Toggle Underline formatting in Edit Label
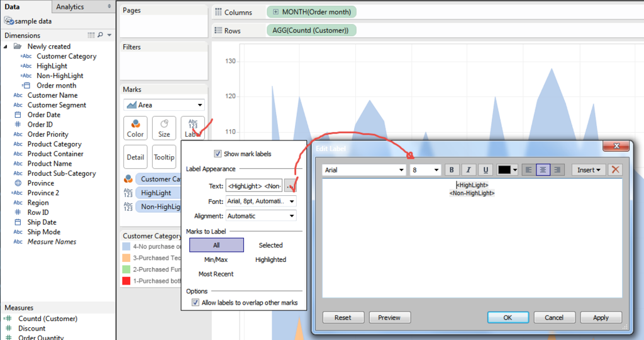Viewport: 644px width, 340px height. click(486, 170)
